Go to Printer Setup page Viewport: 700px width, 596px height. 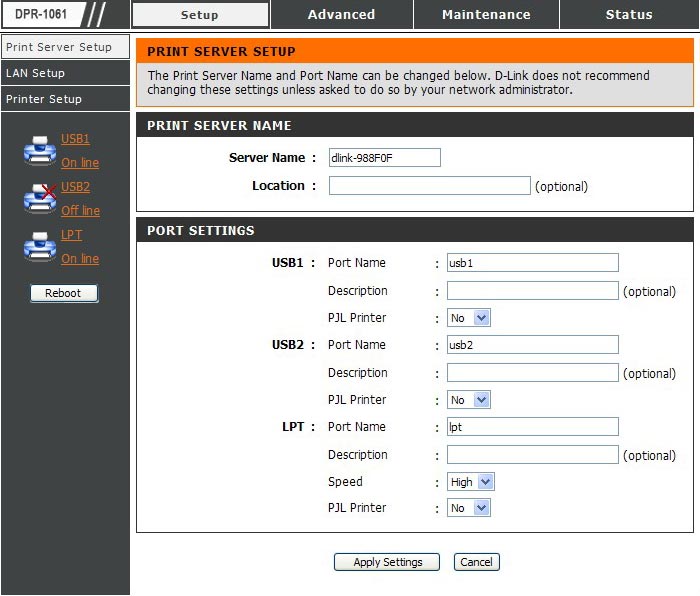point(66,99)
